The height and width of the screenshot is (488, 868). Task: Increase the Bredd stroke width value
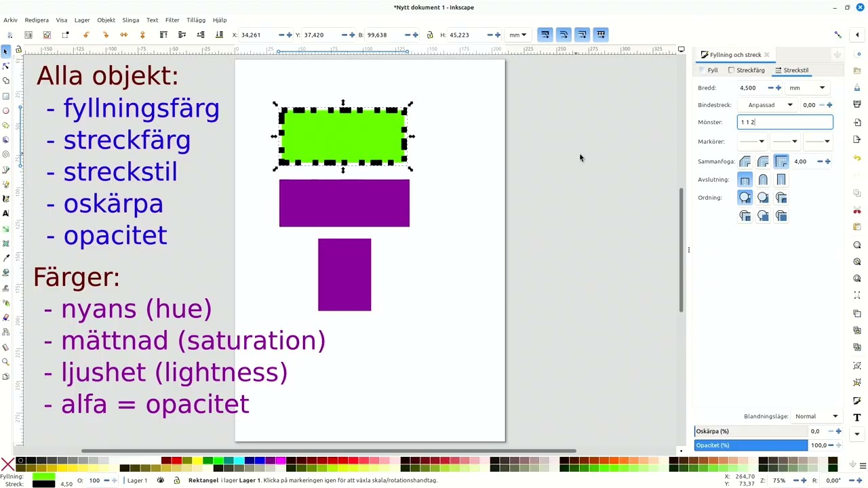pyautogui.click(x=778, y=88)
